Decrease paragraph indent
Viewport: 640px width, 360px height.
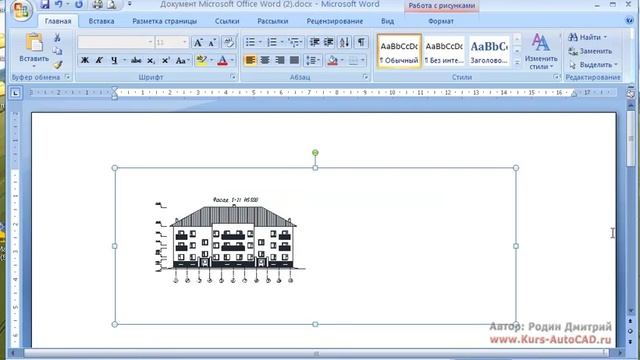pos(314,42)
